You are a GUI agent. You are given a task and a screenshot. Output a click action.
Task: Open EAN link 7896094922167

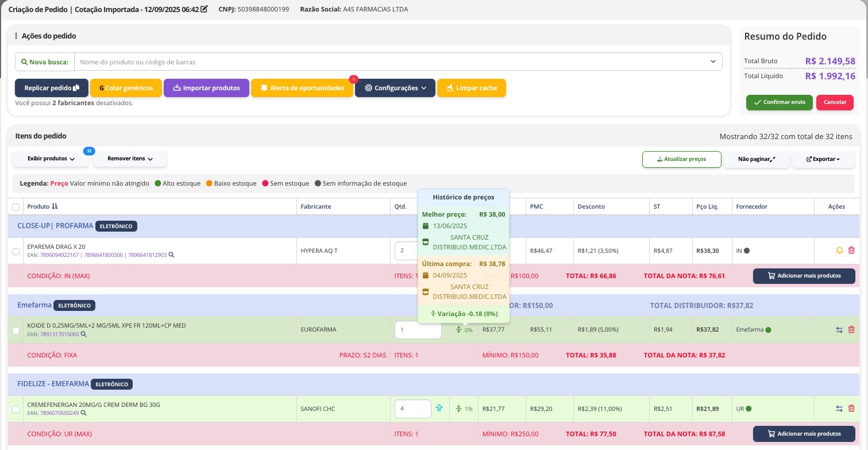tap(61, 255)
